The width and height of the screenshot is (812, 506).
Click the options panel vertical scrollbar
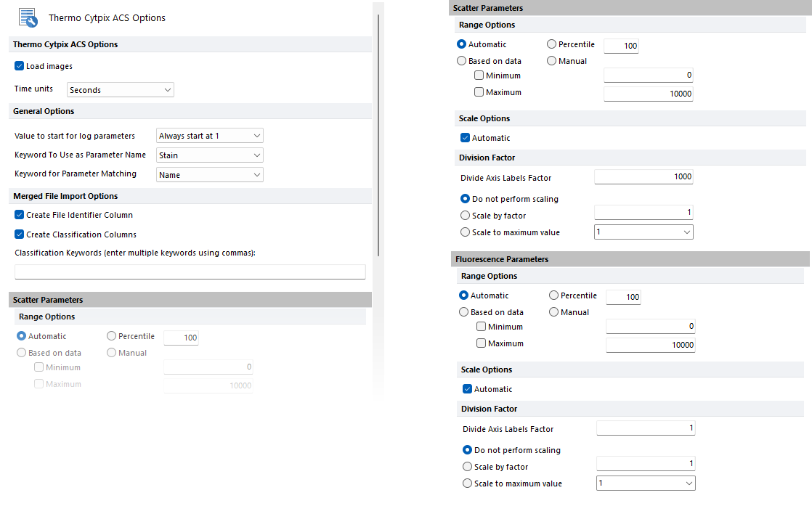(x=378, y=136)
